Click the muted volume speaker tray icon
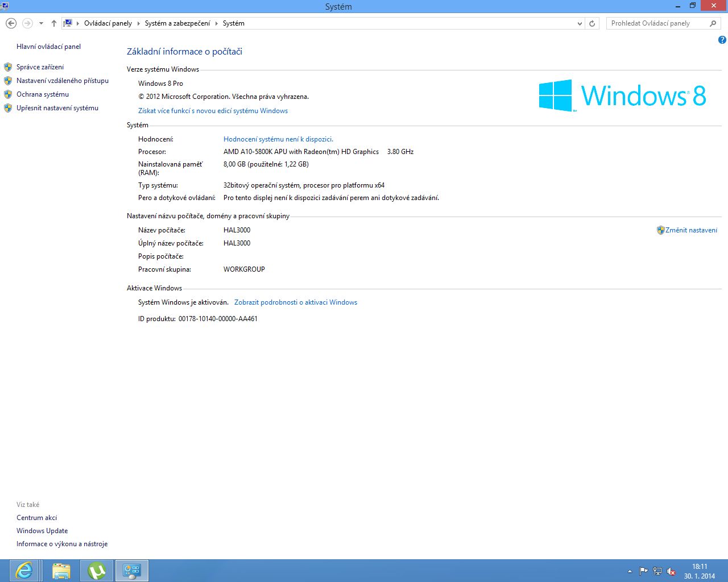The width and height of the screenshot is (728, 582). 671,571
